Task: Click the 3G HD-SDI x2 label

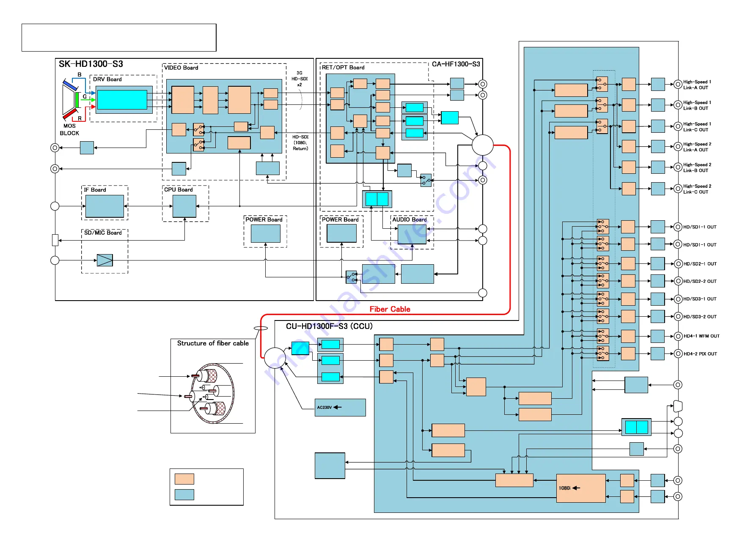Action: (300, 79)
